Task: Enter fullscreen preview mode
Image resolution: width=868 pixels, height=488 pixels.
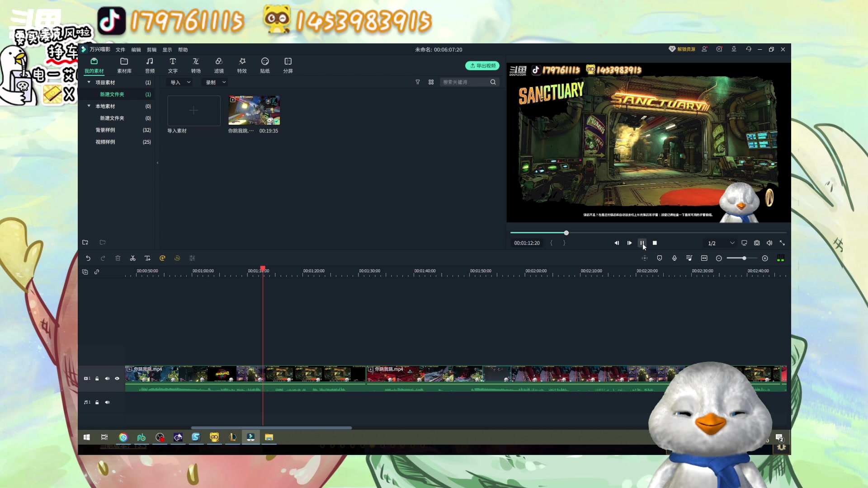Action: tap(782, 243)
